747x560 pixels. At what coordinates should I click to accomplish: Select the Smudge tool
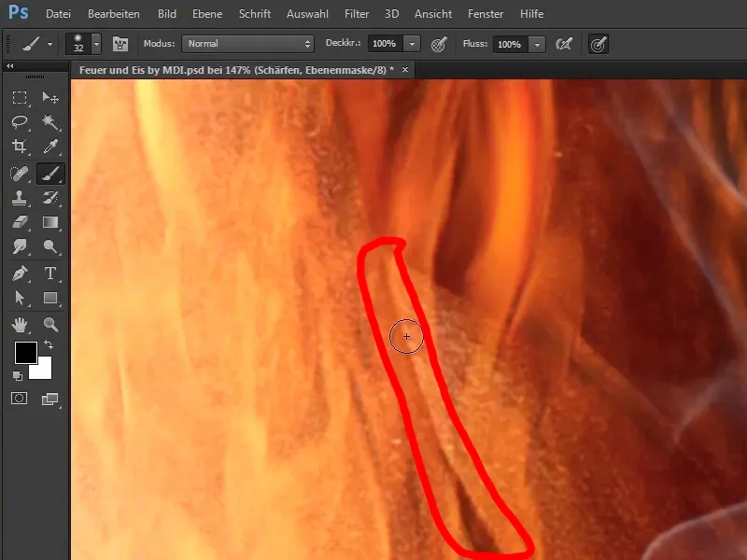tap(20, 246)
